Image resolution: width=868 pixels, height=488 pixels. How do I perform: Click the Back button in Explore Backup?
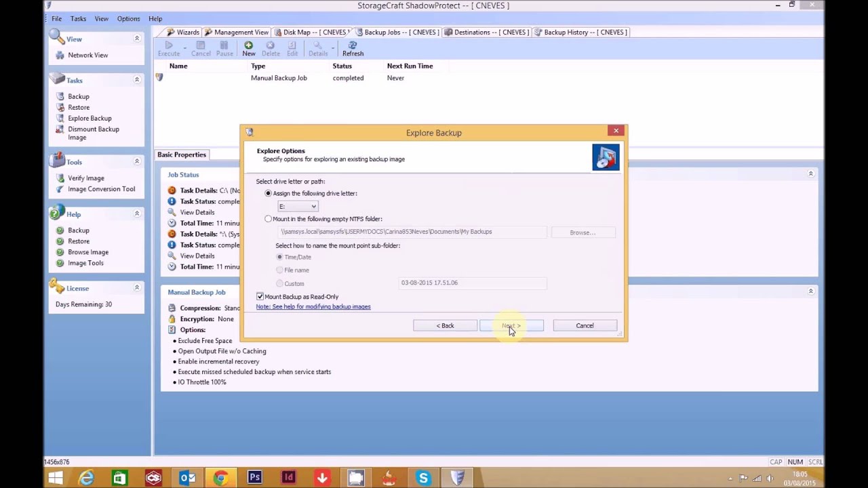point(445,326)
